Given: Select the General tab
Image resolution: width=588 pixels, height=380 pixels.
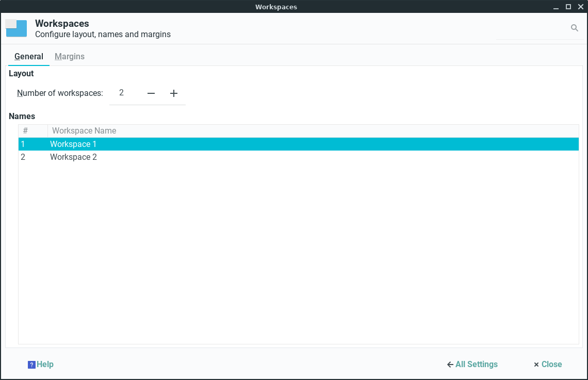Looking at the screenshot, I should pyautogui.click(x=29, y=57).
